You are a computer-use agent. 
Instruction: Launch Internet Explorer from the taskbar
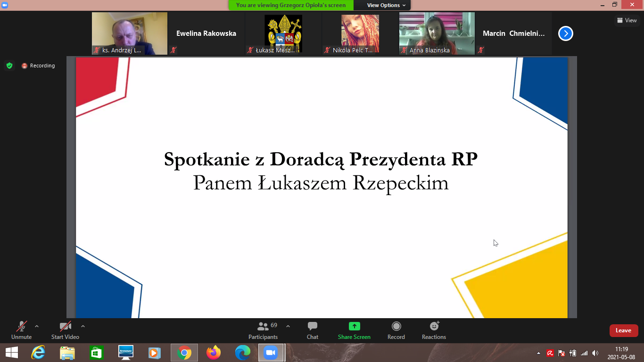click(x=38, y=353)
